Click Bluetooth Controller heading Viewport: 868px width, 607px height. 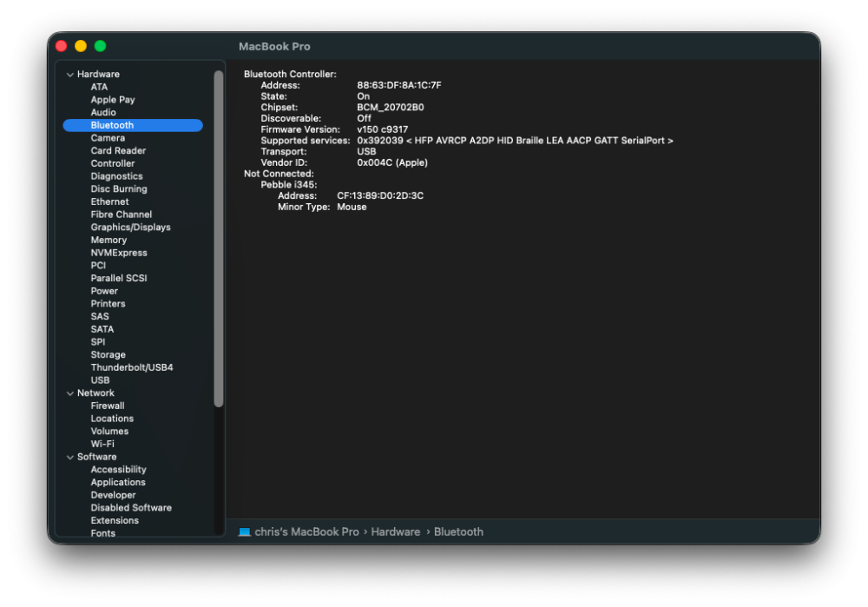point(290,74)
